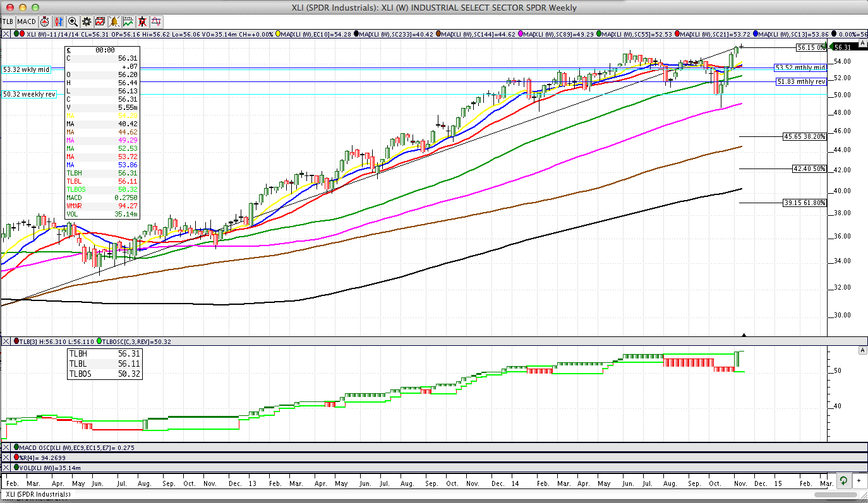Click the TLBOS 50.32 row in TLB pane
Screen dimensions: 868x503
coord(104,374)
